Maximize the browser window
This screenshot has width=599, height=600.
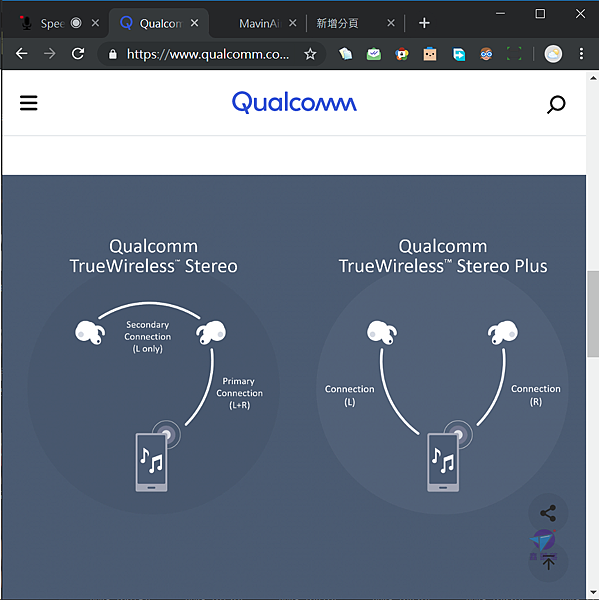coord(540,14)
